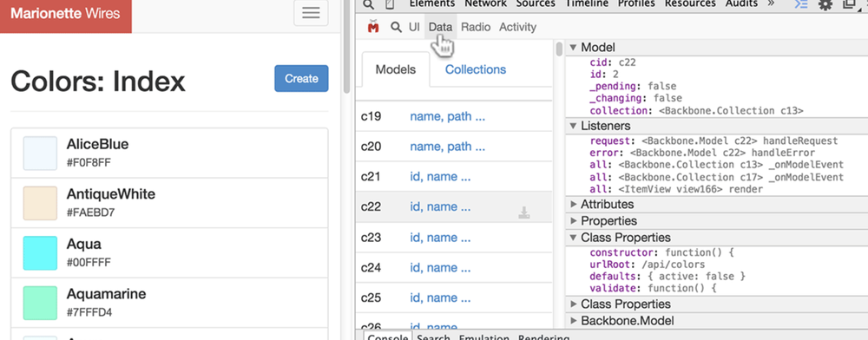
Task: Collapse the Listeners section
Action: pos(574,126)
